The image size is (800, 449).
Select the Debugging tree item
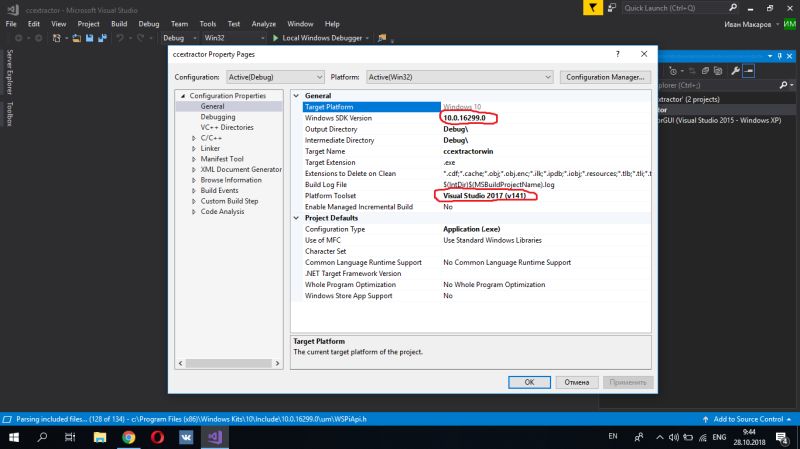tap(218, 117)
